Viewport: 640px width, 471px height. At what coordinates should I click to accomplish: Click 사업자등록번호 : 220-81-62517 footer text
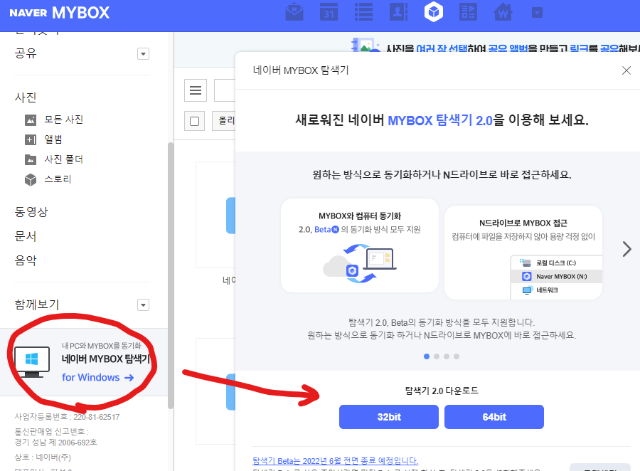point(67,417)
